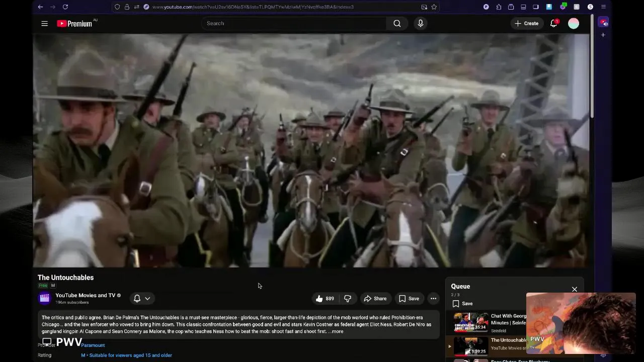Click the padlock site security icon

click(x=127, y=7)
